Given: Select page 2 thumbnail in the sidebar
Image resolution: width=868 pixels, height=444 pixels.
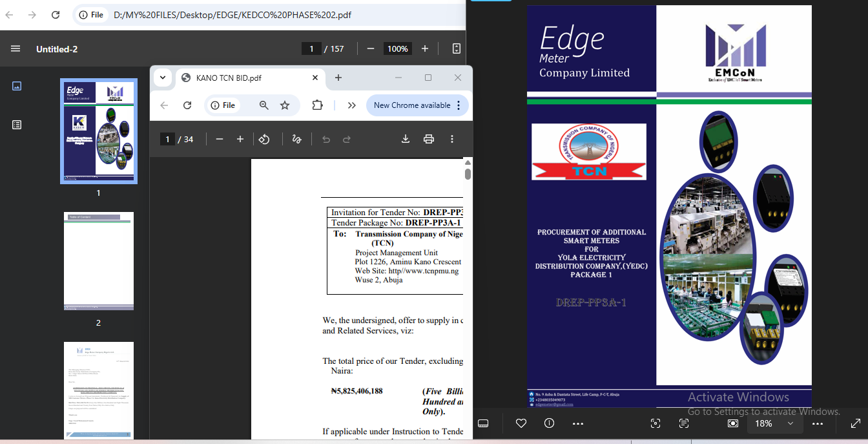Looking at the screenshot, I should point(98,260).
